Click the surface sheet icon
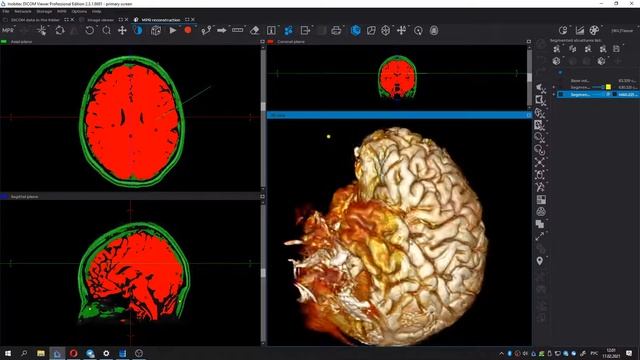This screenshot has width=640, height=360. click(x=371, y=30)
